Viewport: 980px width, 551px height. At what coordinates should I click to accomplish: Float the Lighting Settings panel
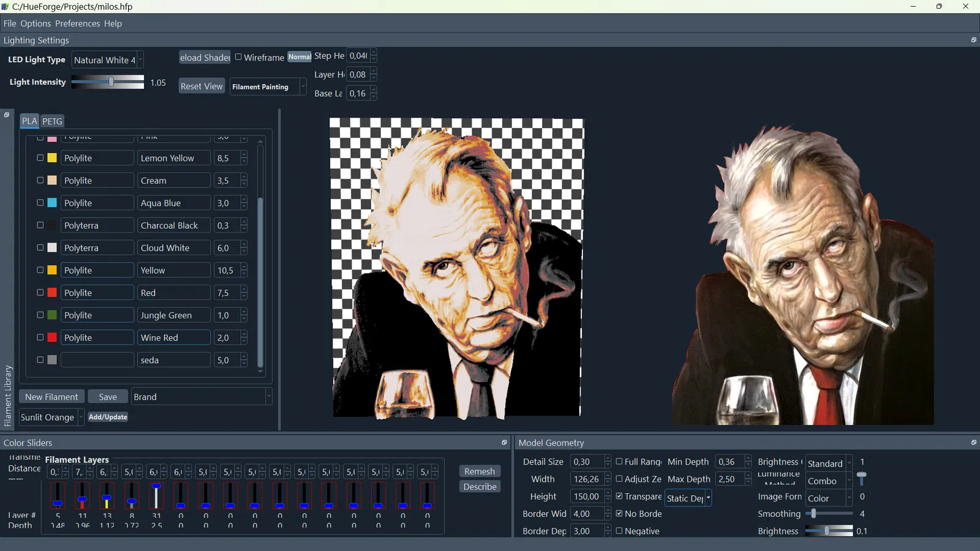pyautogui.click(x=973, y=40)
